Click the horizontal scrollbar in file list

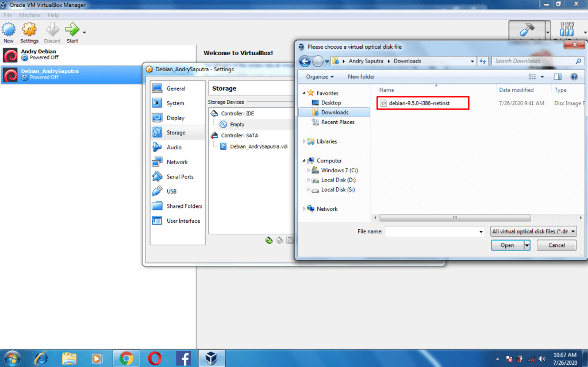(x=454, y=218)
